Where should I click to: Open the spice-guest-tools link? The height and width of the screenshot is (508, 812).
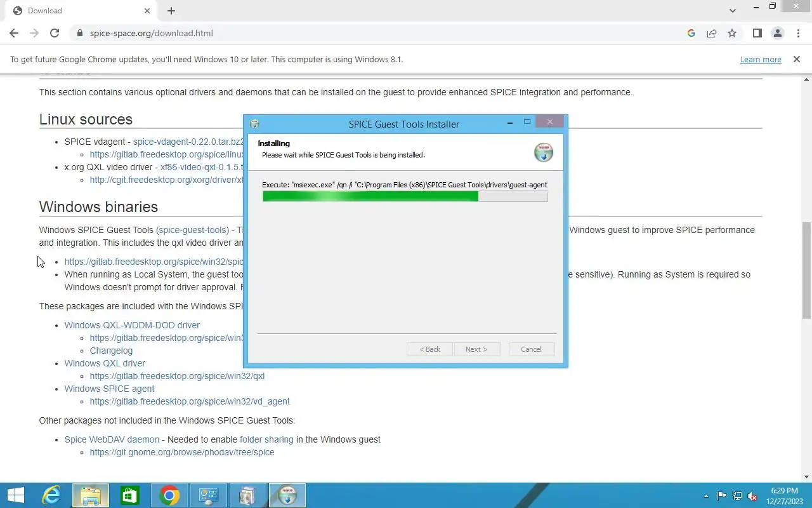click(193, 230)
